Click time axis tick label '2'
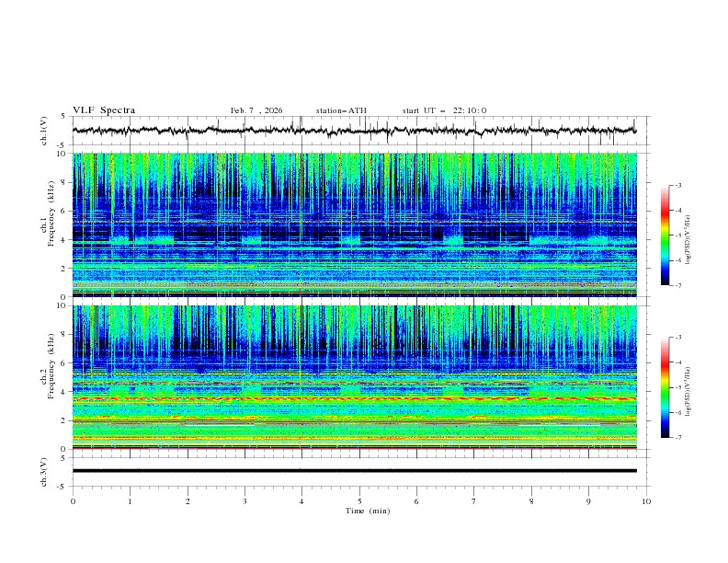 click(x=188, y=501)
